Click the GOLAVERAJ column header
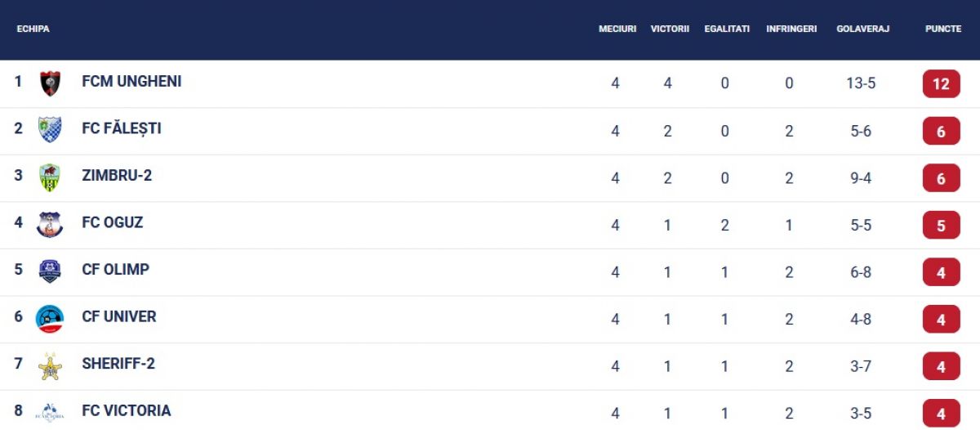The height and width of the screenshot is (430, 980). coord(862,29)
